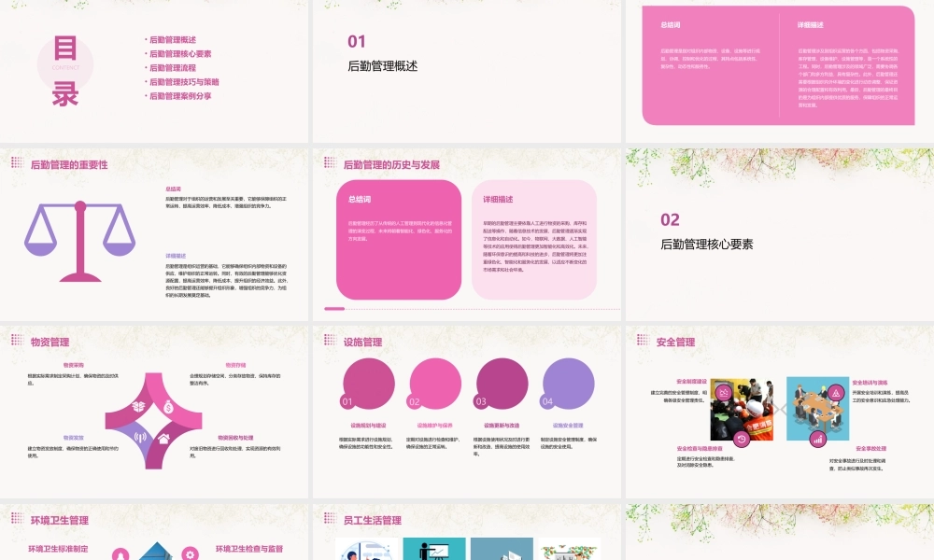This screenshot has width=934, height=560.
Task: Click the 后勤管理核心要素 entry in 目录 list
Action: [180, 53]
